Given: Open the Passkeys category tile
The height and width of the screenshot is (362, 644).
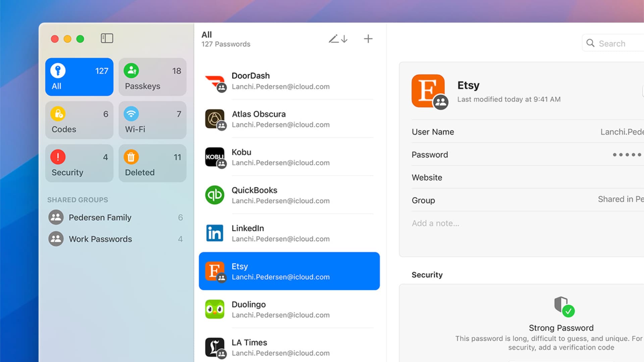Looking at the screenshot, I should [153, 77].
